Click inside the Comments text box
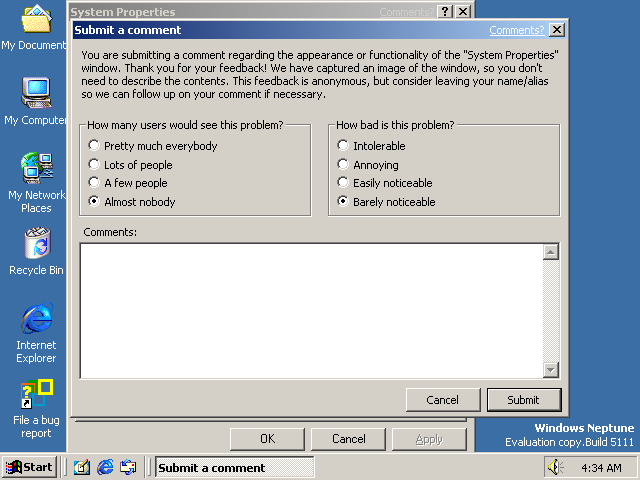640x480 pixels. pos(310,310)
